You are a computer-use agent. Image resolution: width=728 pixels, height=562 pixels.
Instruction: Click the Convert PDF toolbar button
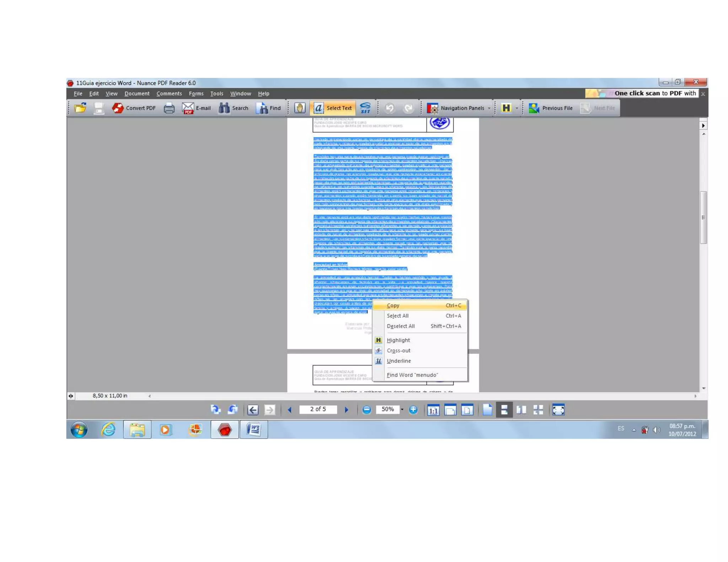(134, 108)
